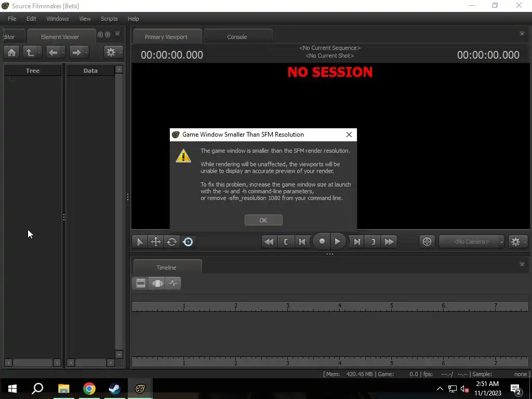
Task: Switch to the Motion Editor timeline mode
Action: coord(157,283)
